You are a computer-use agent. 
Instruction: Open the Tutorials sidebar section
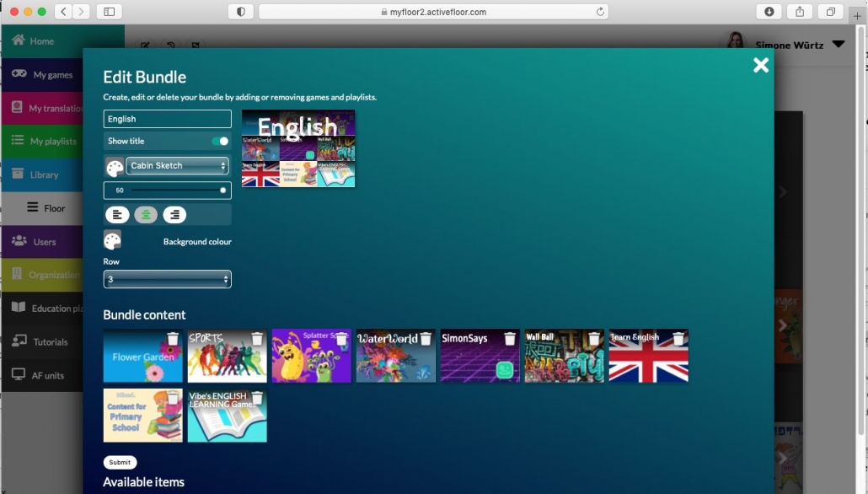coord(50,342)
